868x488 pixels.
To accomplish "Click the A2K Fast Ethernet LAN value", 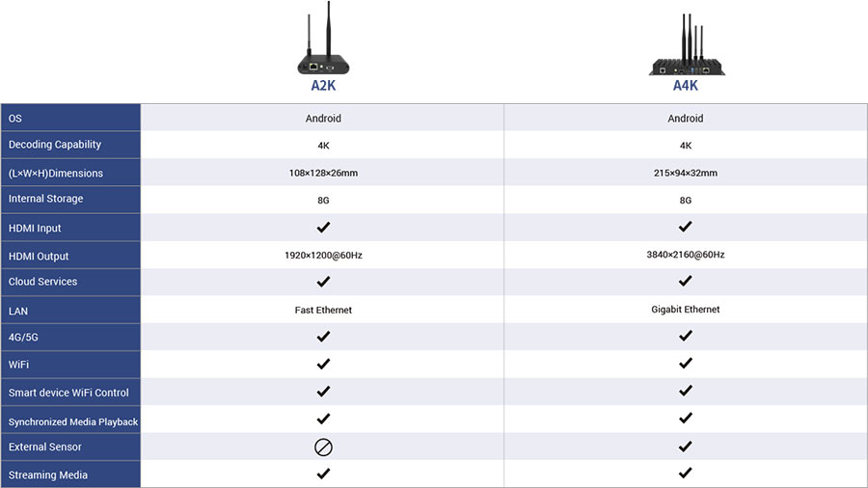I will coord(323,311).
